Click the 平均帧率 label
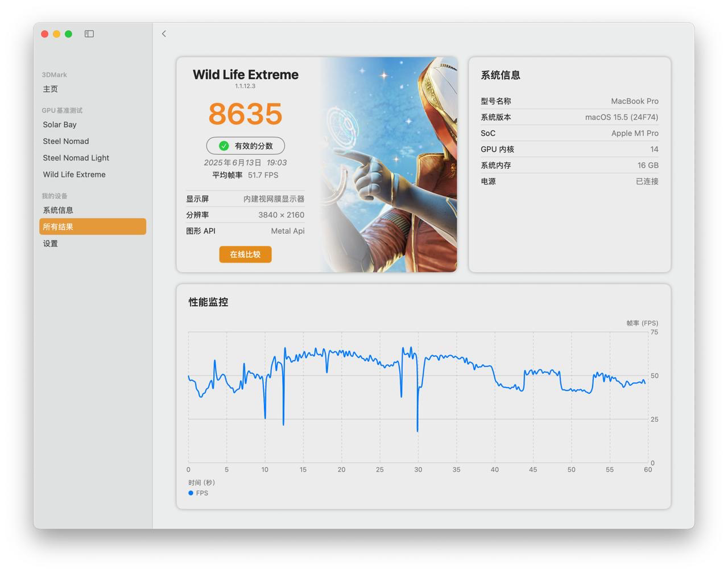 227,175
